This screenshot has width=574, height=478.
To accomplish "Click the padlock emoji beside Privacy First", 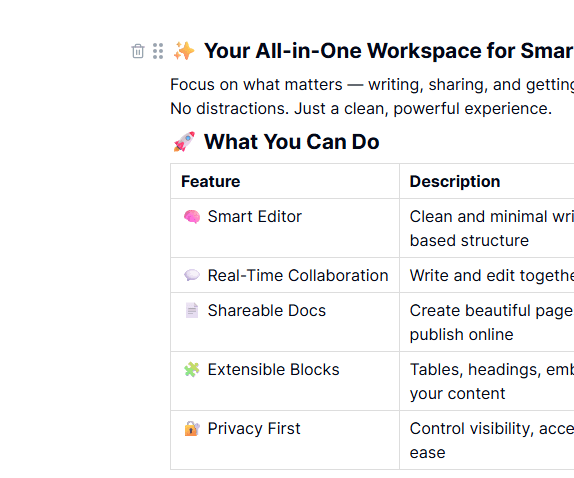I will click(x=192, y=429).
